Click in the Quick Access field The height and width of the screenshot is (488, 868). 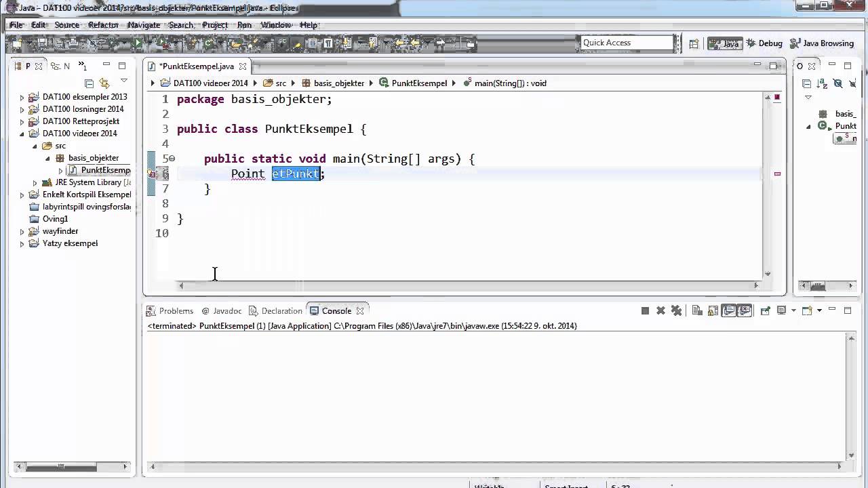(x=627, y=43)
